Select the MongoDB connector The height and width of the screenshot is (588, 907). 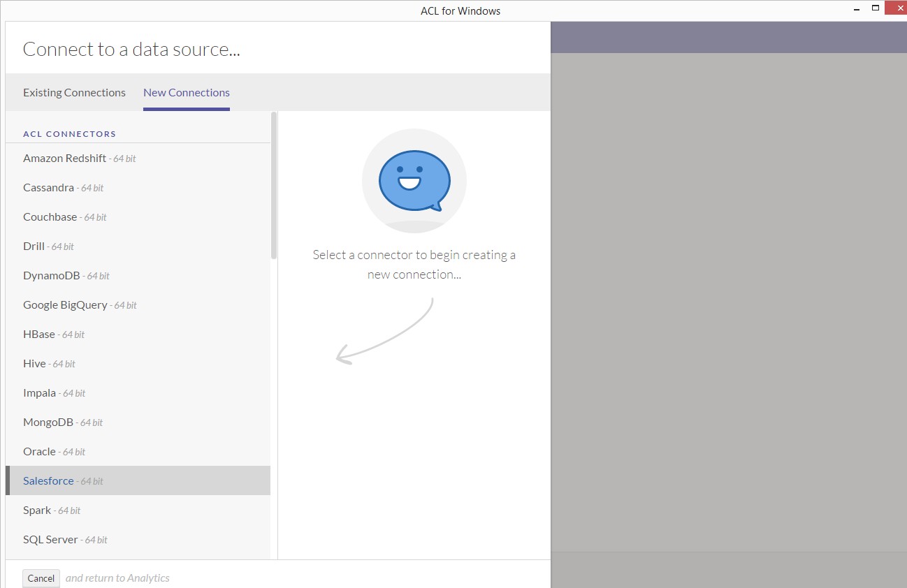click(x=46, y=422)
